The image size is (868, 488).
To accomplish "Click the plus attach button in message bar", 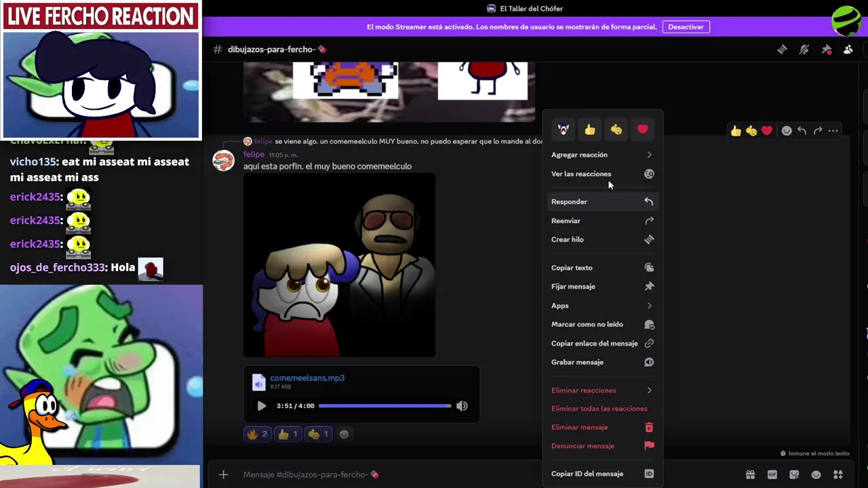I will [x=223, y=475].
